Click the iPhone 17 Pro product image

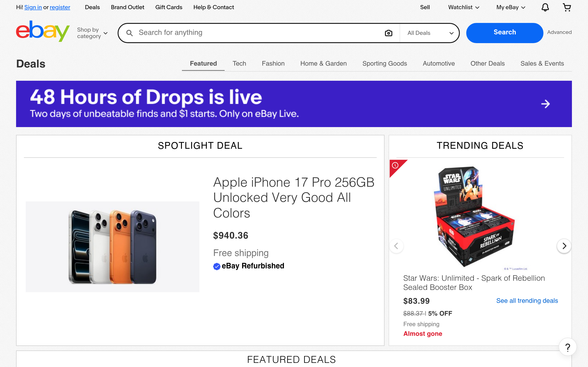pyautogui.click(x=112, y=246)
